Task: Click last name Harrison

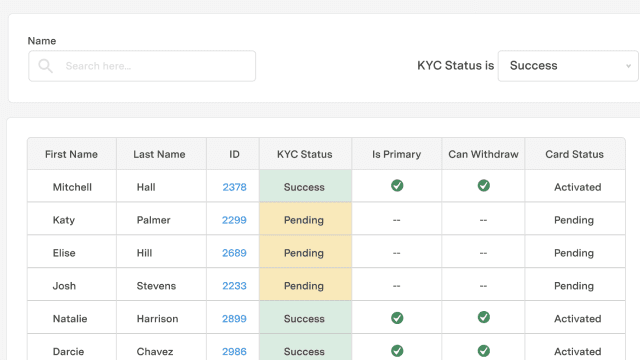Action: (x=157, y=319)
